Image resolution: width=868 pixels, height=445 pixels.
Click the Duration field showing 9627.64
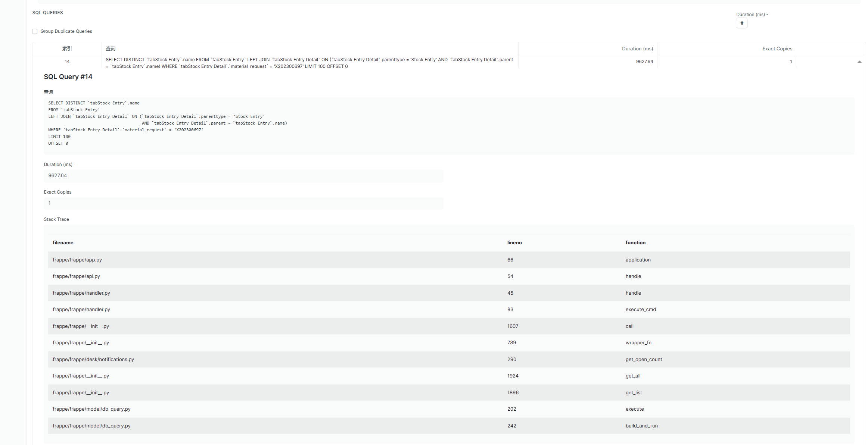pos(243,176)
